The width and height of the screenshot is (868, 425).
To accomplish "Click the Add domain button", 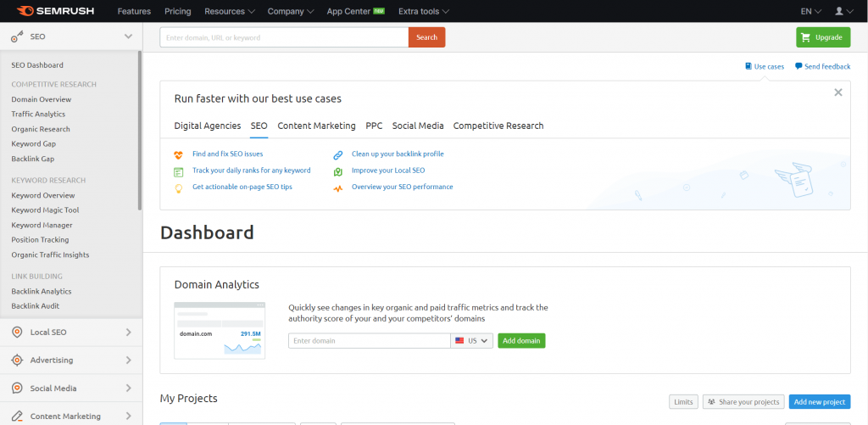I will 521,341.
